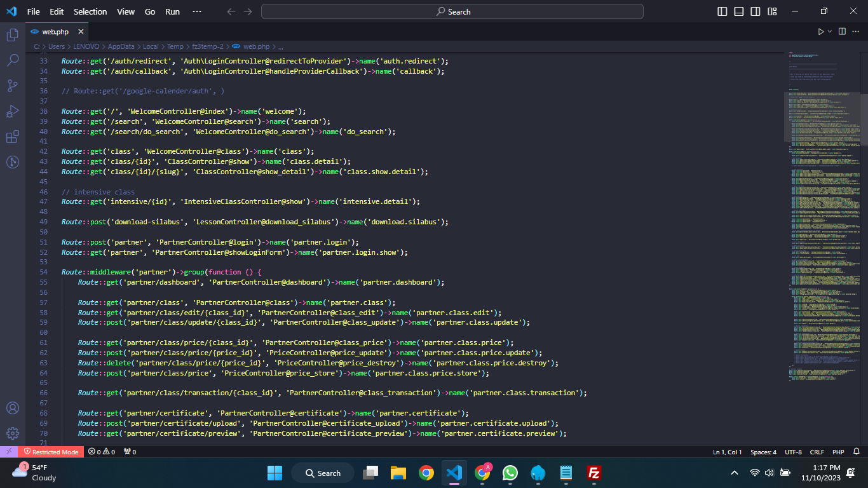
Task: Toggle the bottom Panel layout button
Action: point(739,11)
